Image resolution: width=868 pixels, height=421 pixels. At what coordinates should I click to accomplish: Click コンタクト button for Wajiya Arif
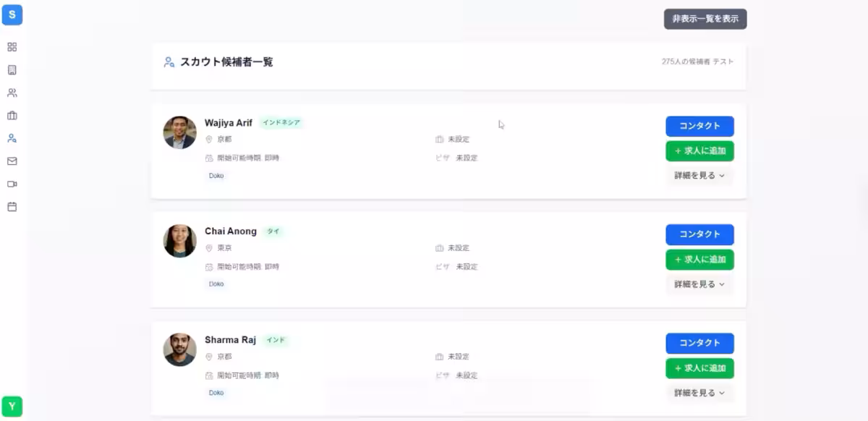coord(699,126)
